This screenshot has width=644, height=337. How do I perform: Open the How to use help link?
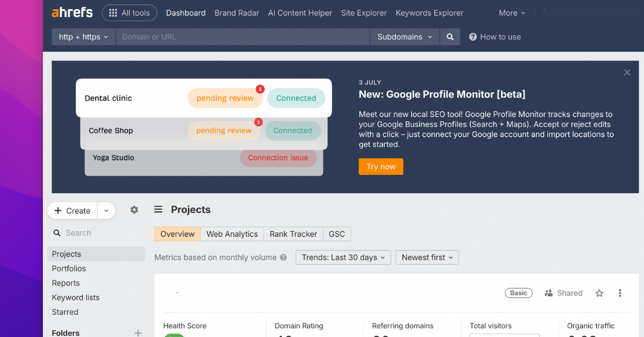click(x=495, y=37)
